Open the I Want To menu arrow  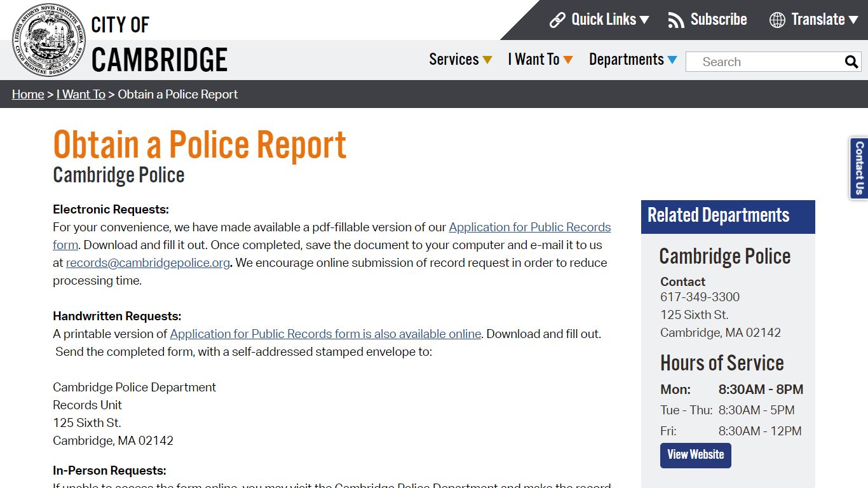coord(568,60)
